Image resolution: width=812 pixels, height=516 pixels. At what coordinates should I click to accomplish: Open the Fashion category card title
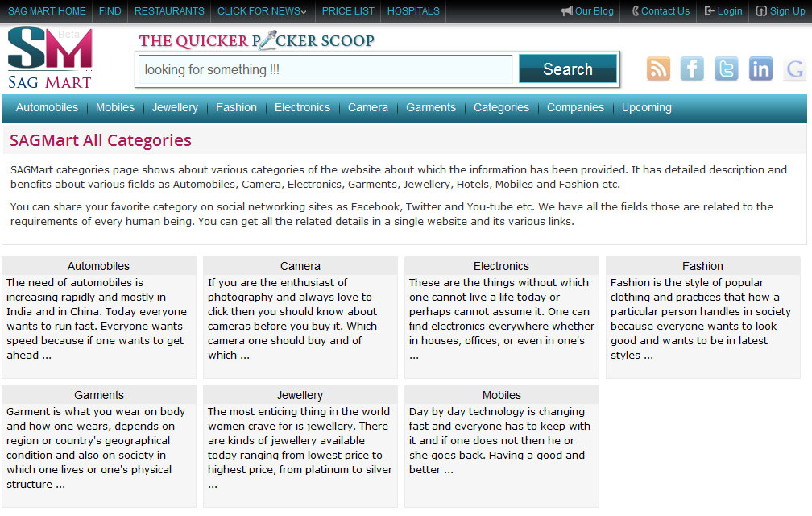pos(702,266)
